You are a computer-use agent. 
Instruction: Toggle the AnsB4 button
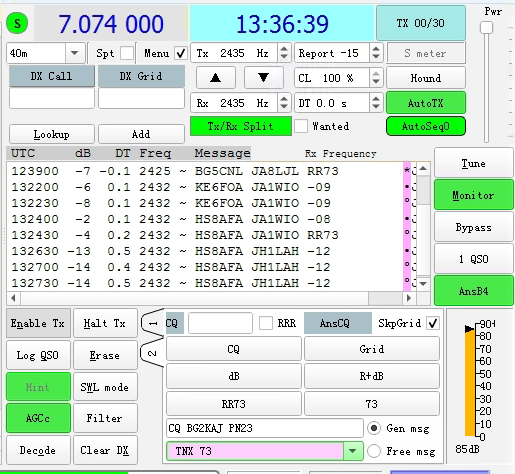(x=473, y=291)
